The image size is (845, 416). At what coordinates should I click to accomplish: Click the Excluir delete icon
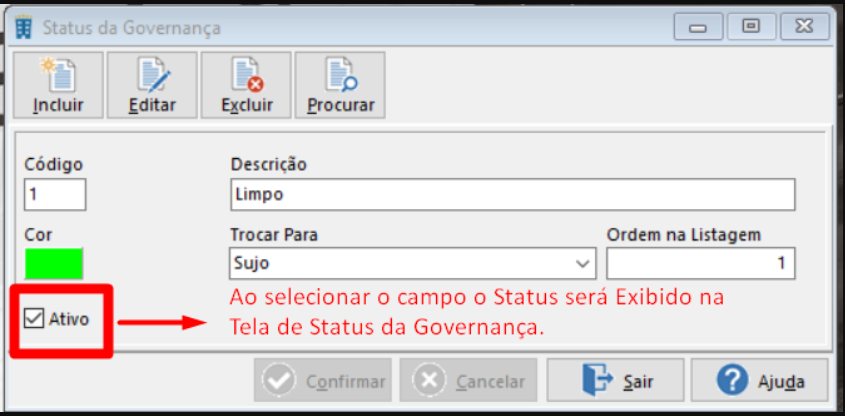click(247, 75)
